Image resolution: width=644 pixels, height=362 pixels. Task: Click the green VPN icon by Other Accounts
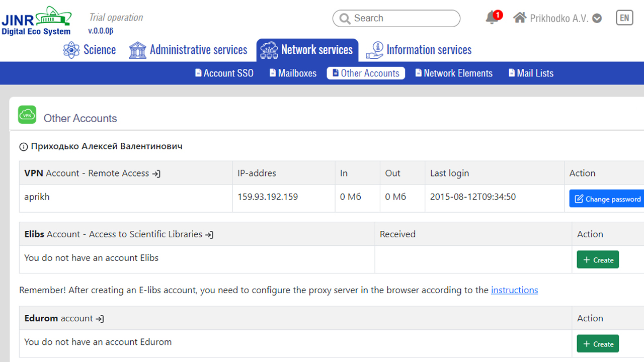pyautogui.click(x=27, y=115)
